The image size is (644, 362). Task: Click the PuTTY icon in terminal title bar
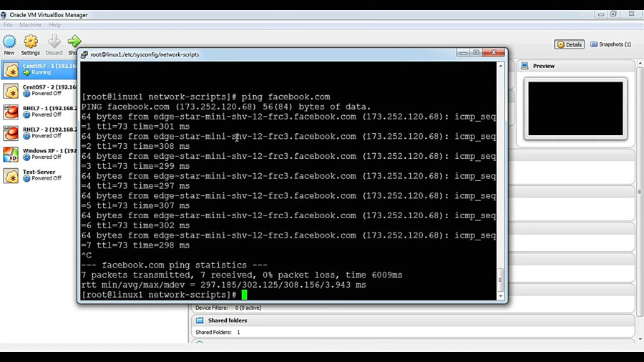84,54
